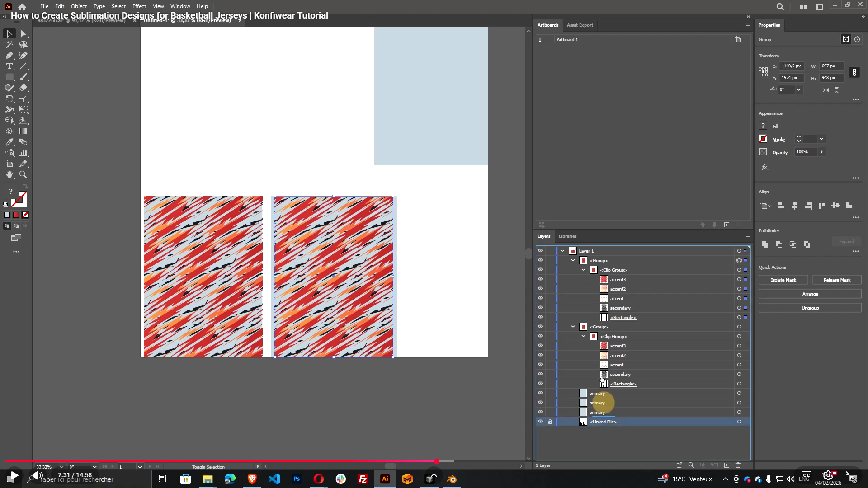Image resolution: width=868 pixels, height=488 pixels.
Task: Select the Type tool
Action: point(9,66)
